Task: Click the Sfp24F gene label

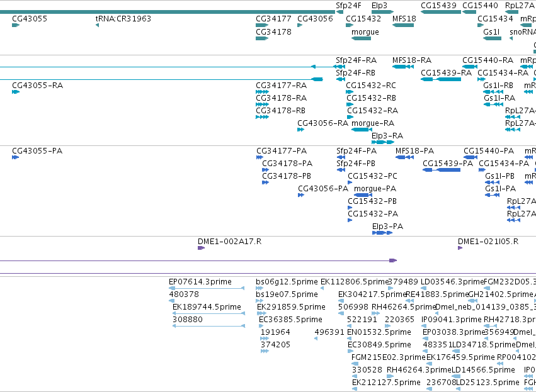Action: 348,6
